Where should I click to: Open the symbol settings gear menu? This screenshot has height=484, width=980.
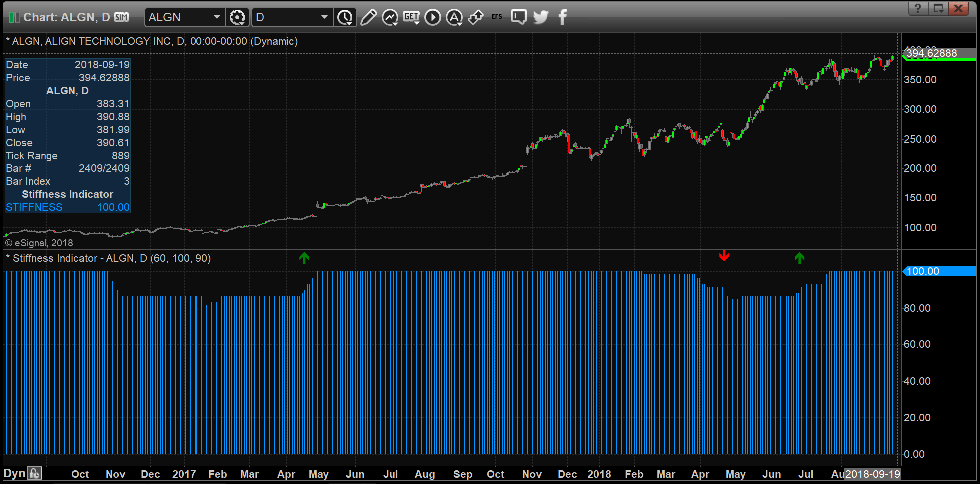(237, 18)
